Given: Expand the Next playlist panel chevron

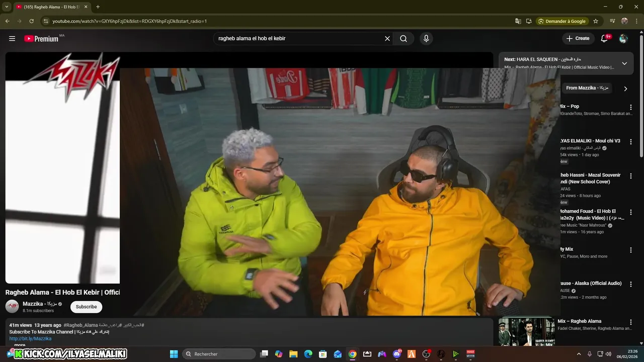Looking at the screenshot, I should point(624,63).
